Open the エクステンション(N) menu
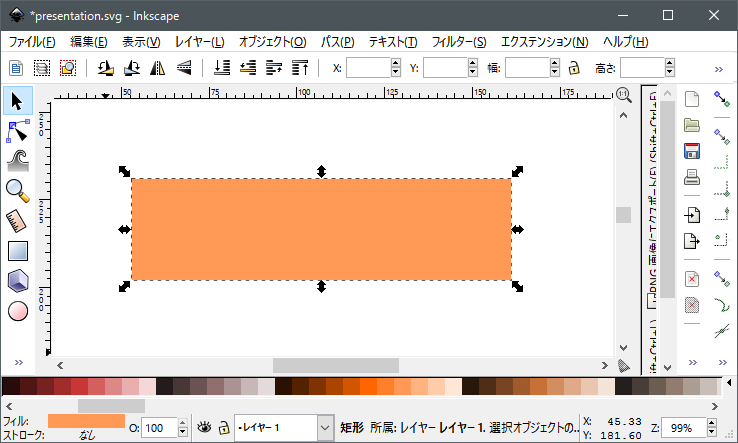Screen dimensions: 738x443 click(x=545, y=42)
